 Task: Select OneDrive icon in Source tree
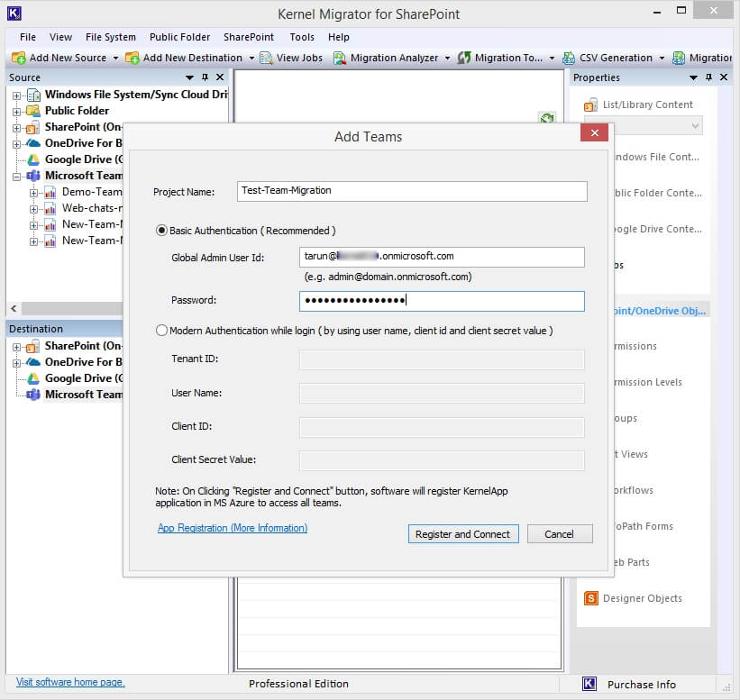click(33, 143)
